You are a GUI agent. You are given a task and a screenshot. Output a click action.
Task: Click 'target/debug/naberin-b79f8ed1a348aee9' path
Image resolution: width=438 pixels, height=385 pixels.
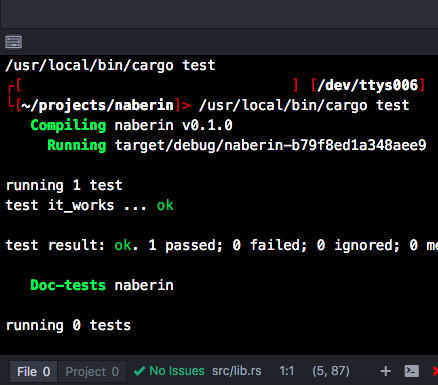click(x=270, y=145)
